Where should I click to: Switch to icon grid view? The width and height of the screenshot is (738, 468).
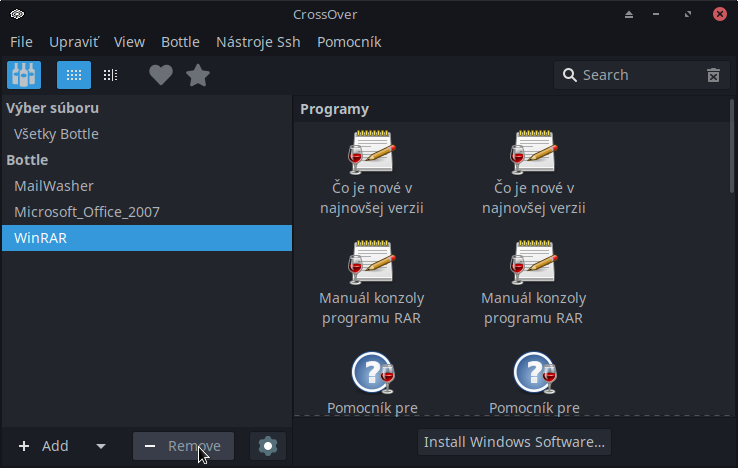coord(74,75)
